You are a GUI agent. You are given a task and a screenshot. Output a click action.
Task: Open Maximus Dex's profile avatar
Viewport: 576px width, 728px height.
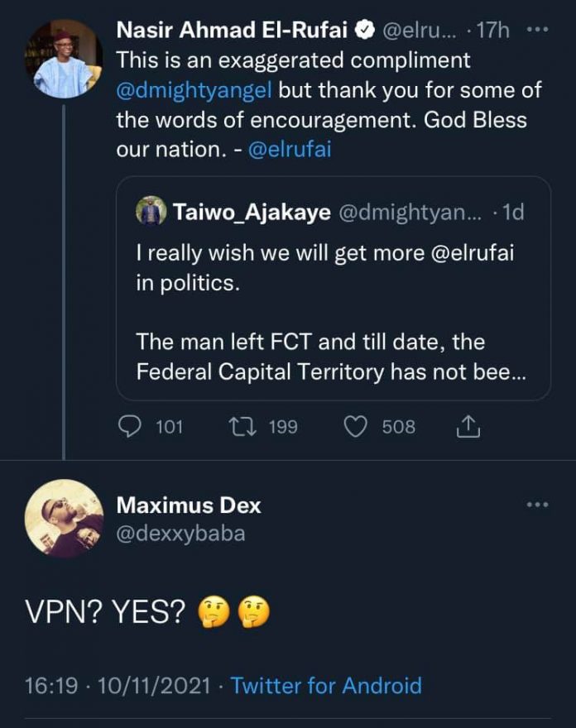point(64,518)
